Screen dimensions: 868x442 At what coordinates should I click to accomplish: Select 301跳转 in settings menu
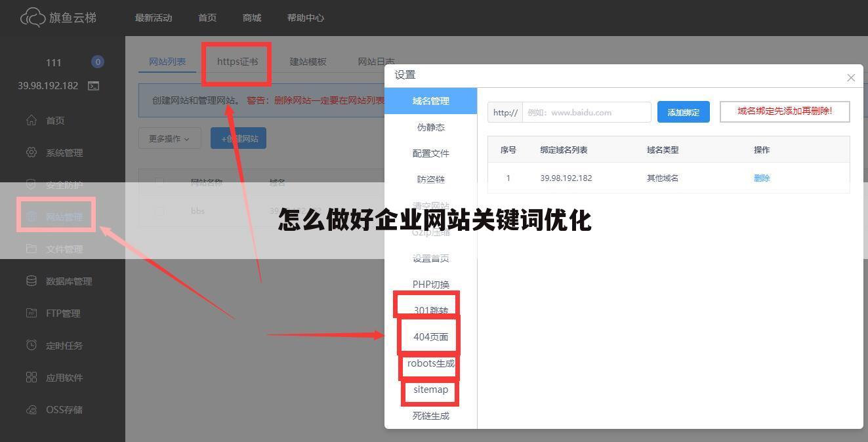(430, 311)
